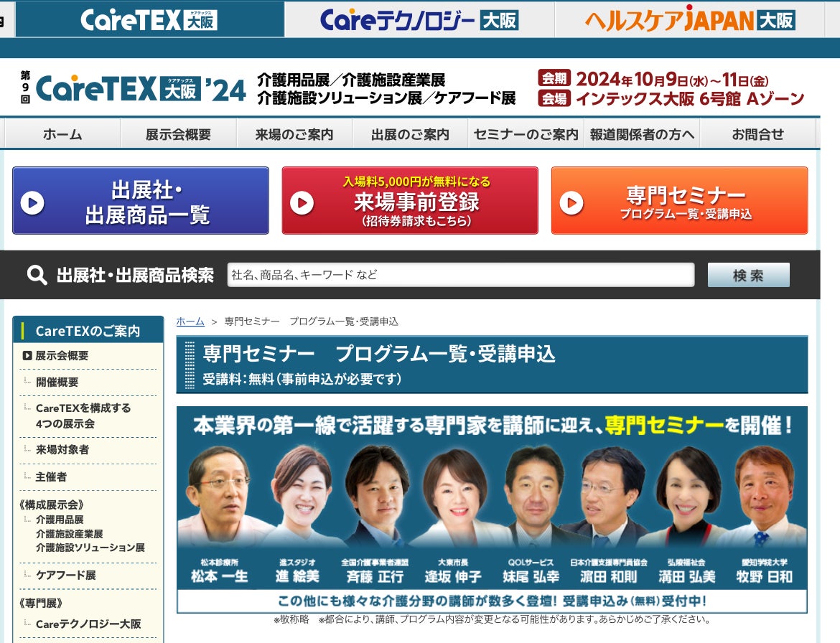Click the ホーム breadcrumb link
The height and width of the screenshot is (643, 840).
point(190,321)
